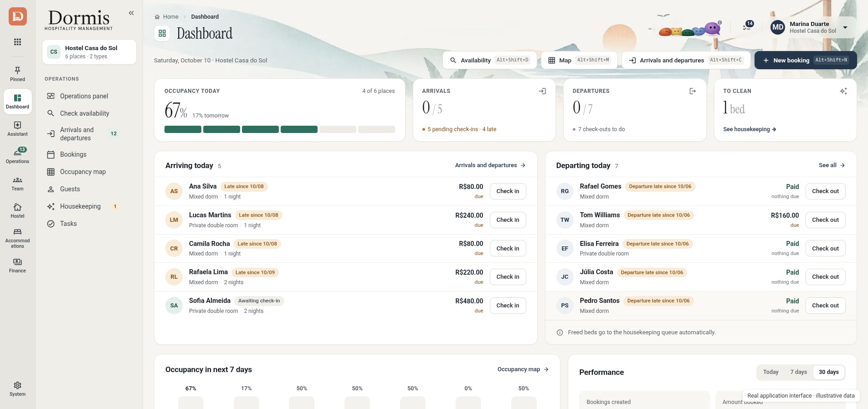Open See all departing today link
Viewport: 868px width, 409px height.
(x=832, y=165)
